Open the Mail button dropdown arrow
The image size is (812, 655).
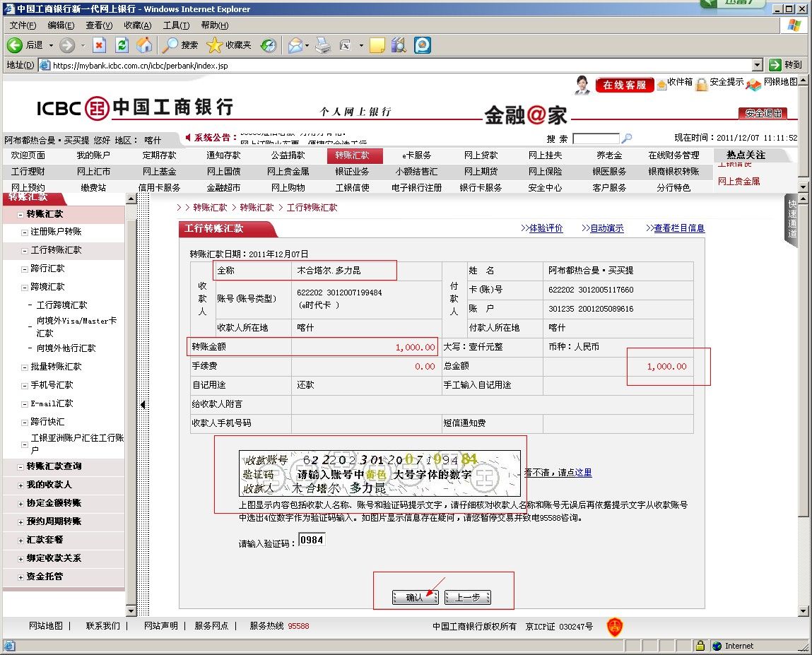(307, 45)
